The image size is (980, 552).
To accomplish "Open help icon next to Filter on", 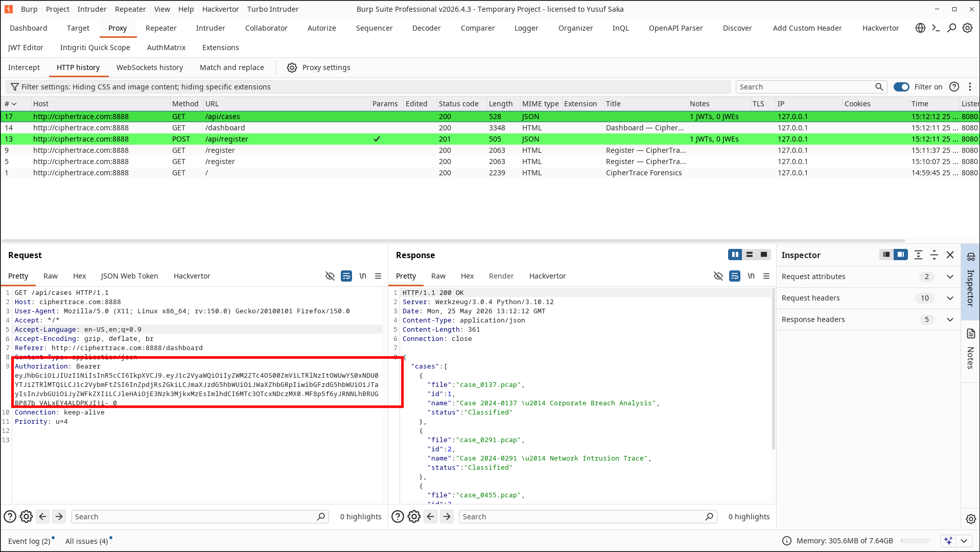I will click(954, 87).
